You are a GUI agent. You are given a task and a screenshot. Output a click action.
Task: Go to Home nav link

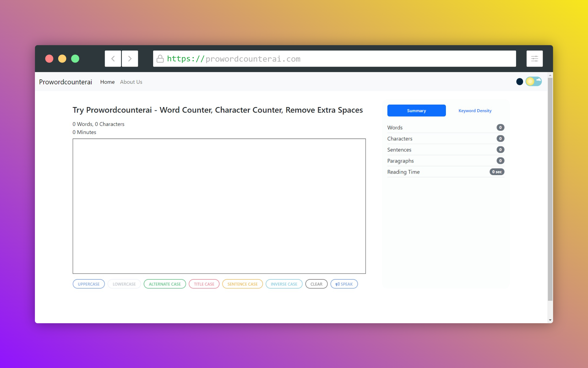107,82
